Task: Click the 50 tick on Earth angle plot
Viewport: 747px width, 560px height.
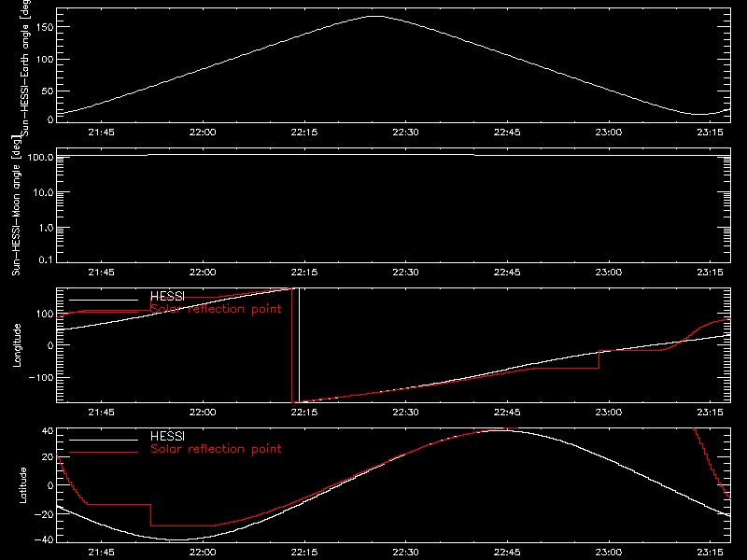Action: [x=48, y=91]
